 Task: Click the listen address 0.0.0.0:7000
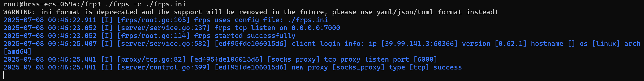pyautogui.click(x=315, y=28)
